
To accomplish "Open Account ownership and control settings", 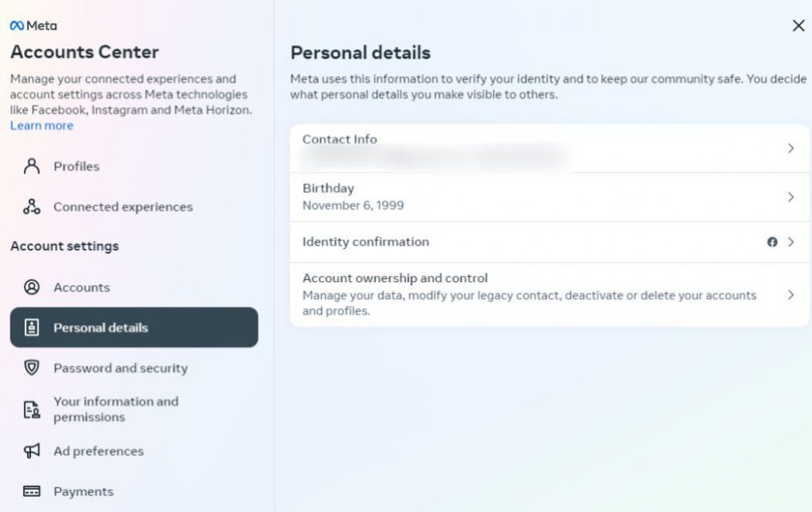I will (791, 294).
